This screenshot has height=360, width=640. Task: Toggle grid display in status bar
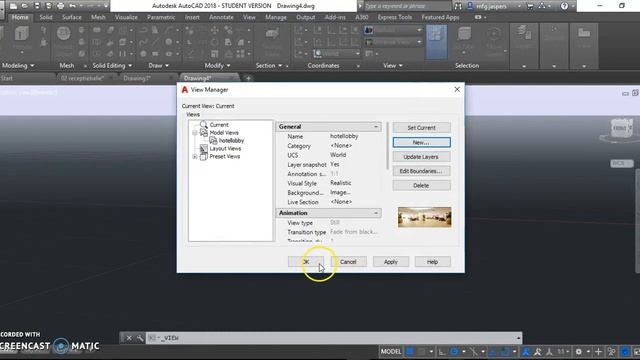[x=410, y=351]
